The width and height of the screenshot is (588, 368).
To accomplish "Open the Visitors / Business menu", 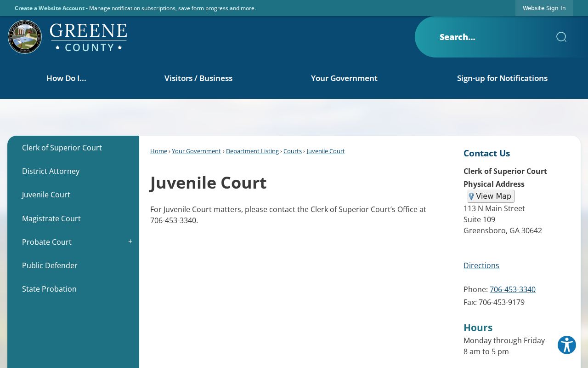I will click(x=198, y=78).
